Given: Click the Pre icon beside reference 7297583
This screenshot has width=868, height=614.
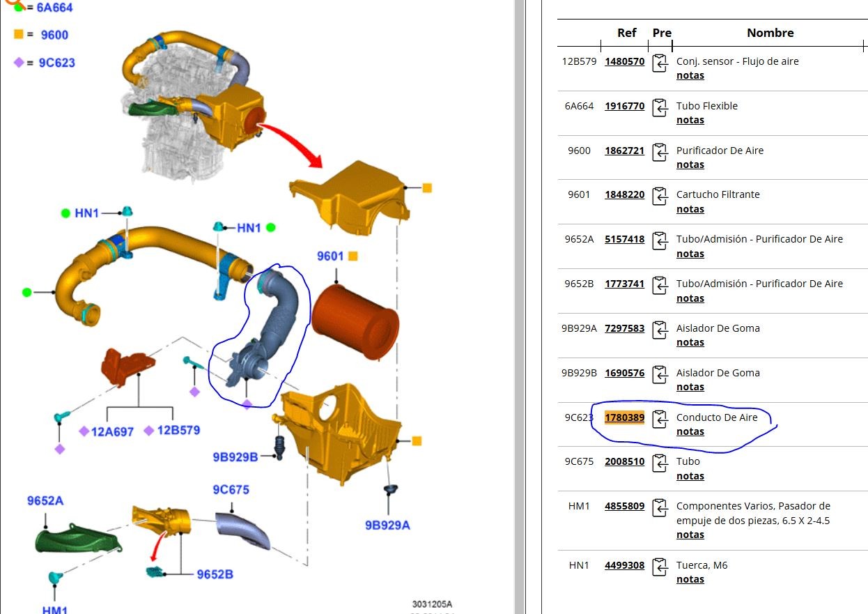Looking at the screenshot, I should click(659, 330).
